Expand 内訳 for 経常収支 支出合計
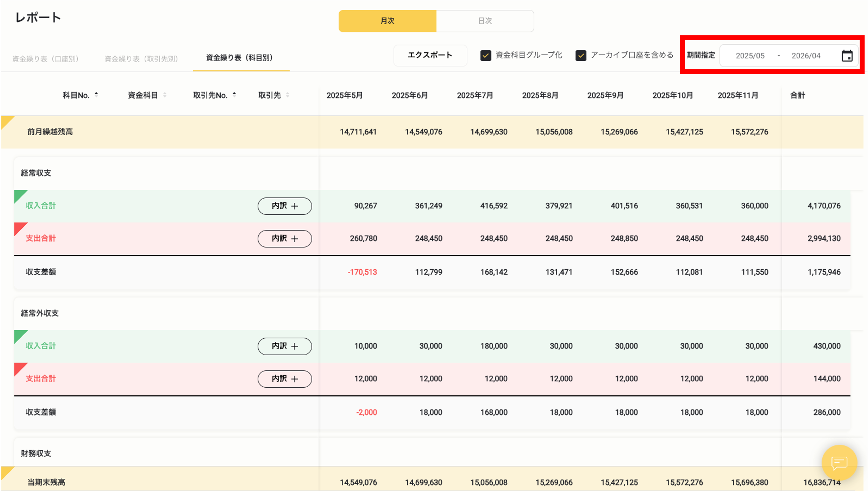Screen dimensions: 868x491 pyautogui.click(x=285, y=238)
